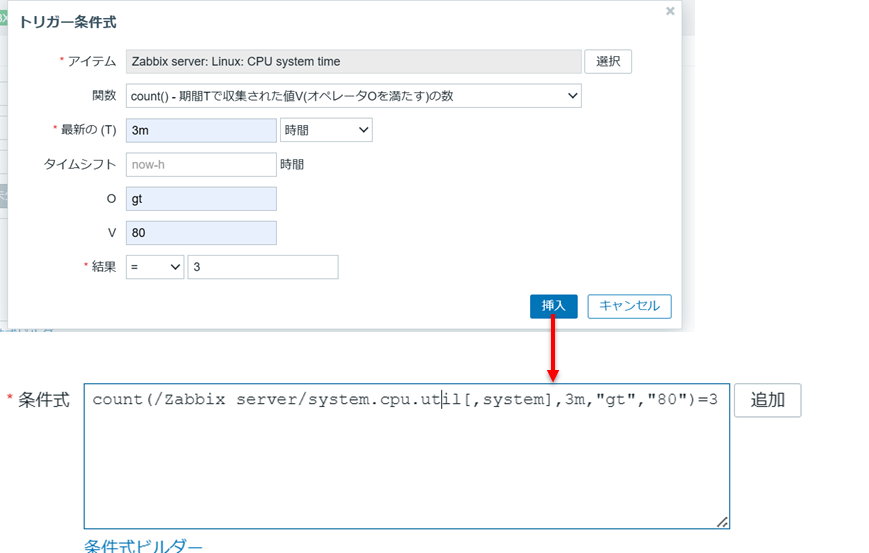Image resolution: width=869 pixels, height=553 pixels.
Task: Click the 追加 button beside expression
Action: click(x=767, y=400)
